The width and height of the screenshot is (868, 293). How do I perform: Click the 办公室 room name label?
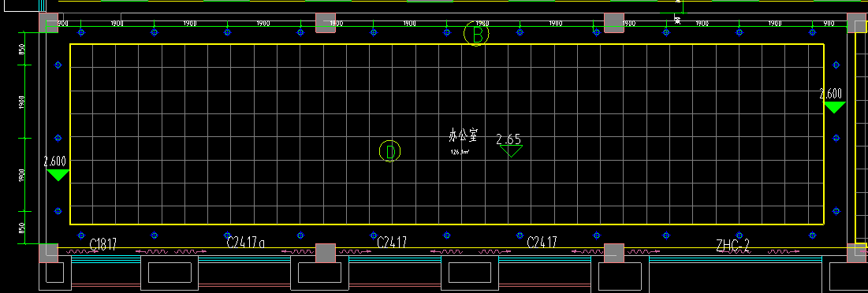(x=463, y=135)
